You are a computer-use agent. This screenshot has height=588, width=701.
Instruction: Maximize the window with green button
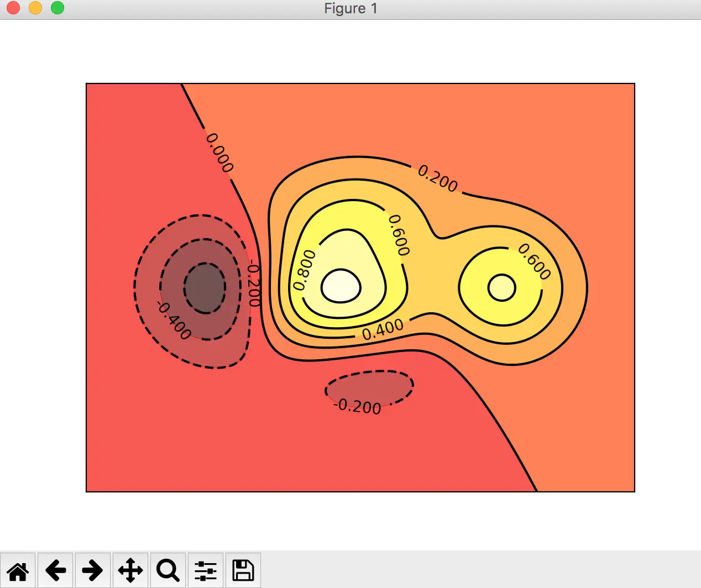(57, 8)
